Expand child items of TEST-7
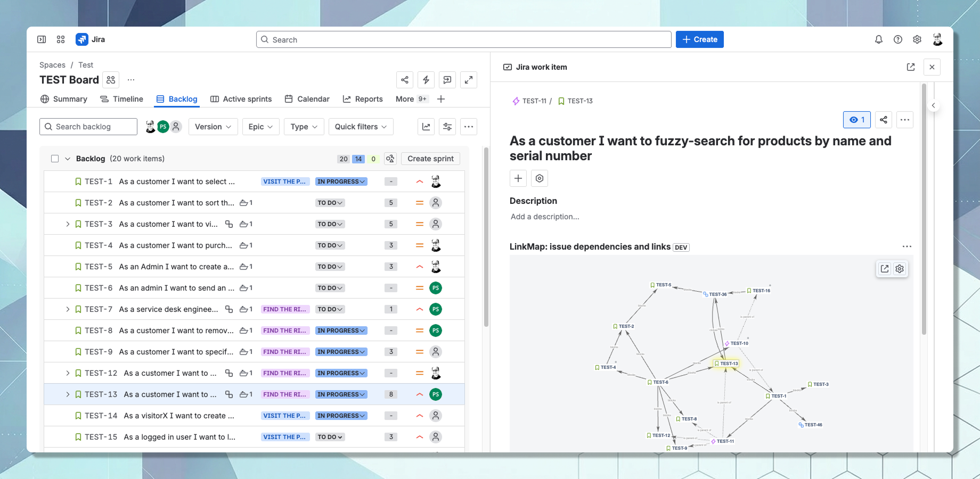980x479 pixels. coord(68,309)
